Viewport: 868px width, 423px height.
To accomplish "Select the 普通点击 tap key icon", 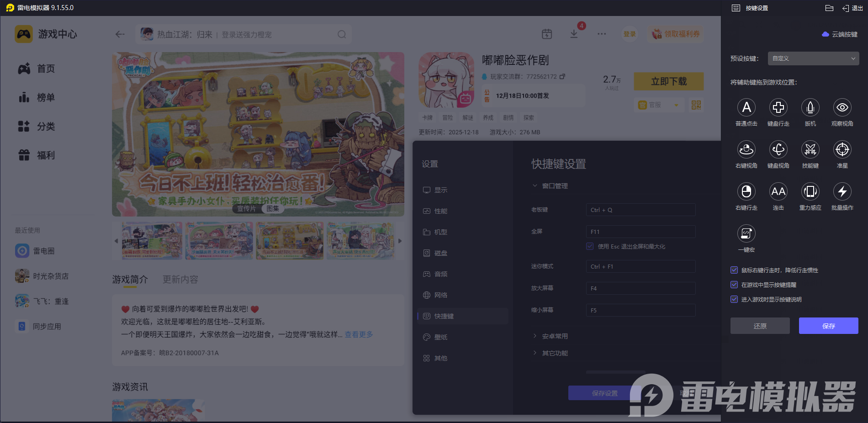I will 746,107.
